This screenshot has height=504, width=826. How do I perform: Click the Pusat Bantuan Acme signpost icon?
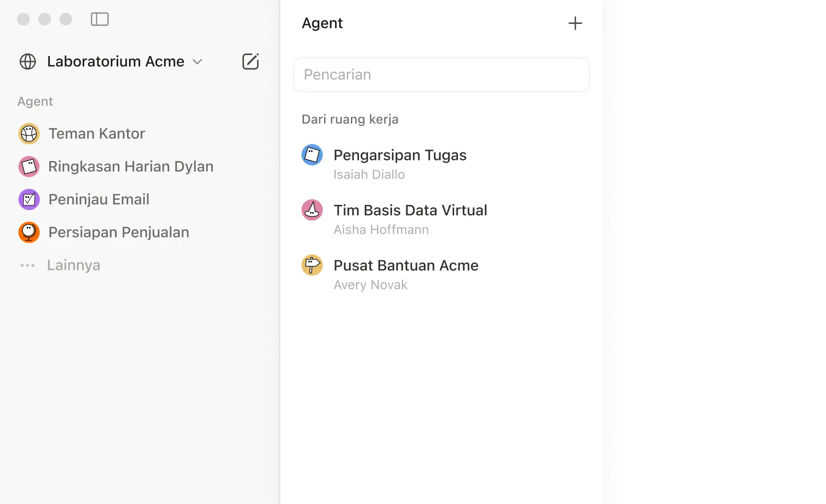click(312, 265)
